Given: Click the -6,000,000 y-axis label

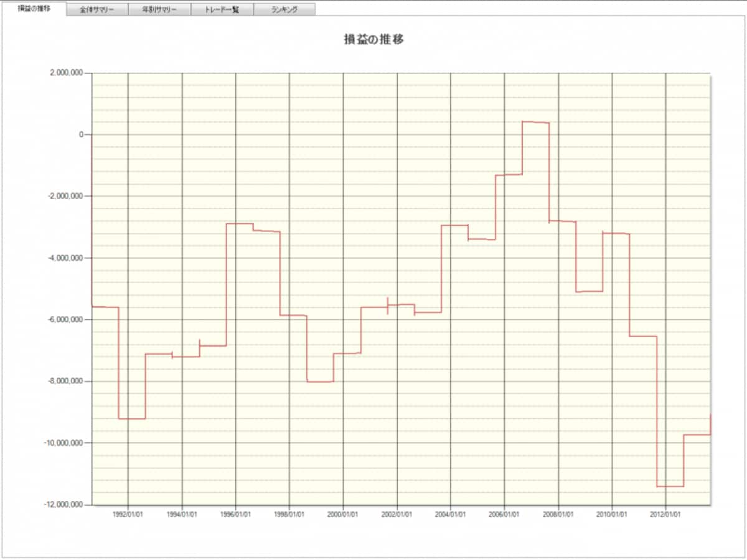Looking at the screenshot, I should [65, 320].
